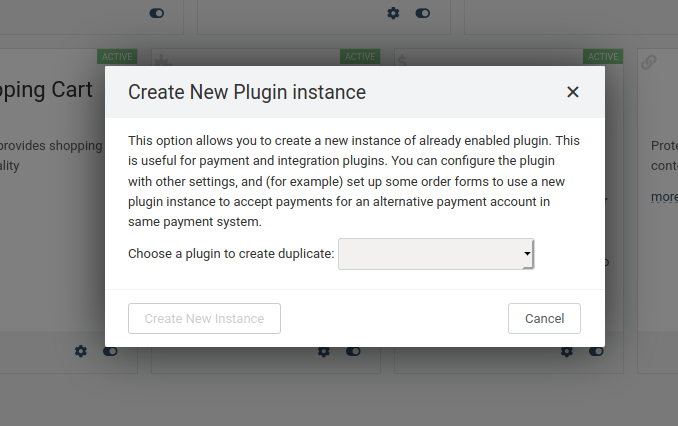Cancel the new plugin instance dialog
Image resolution: width=678 pixels, height=426 pixels.
[x=544, y=318]
